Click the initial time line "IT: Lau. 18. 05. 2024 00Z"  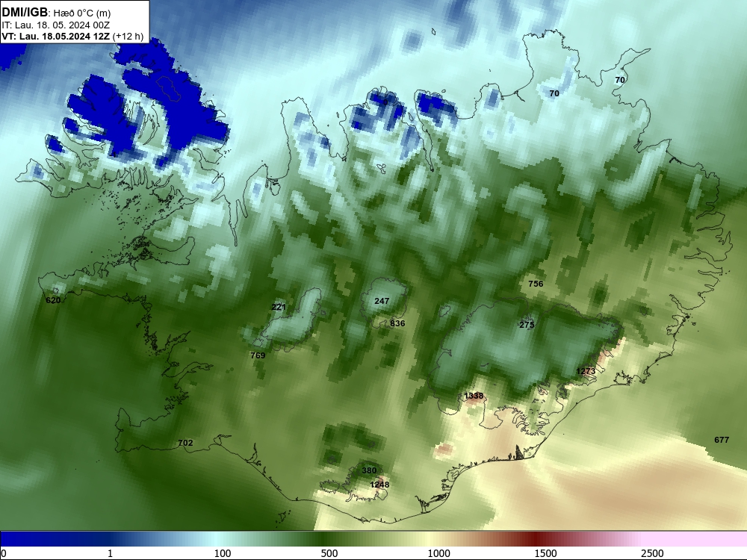[x=56, y=25]
